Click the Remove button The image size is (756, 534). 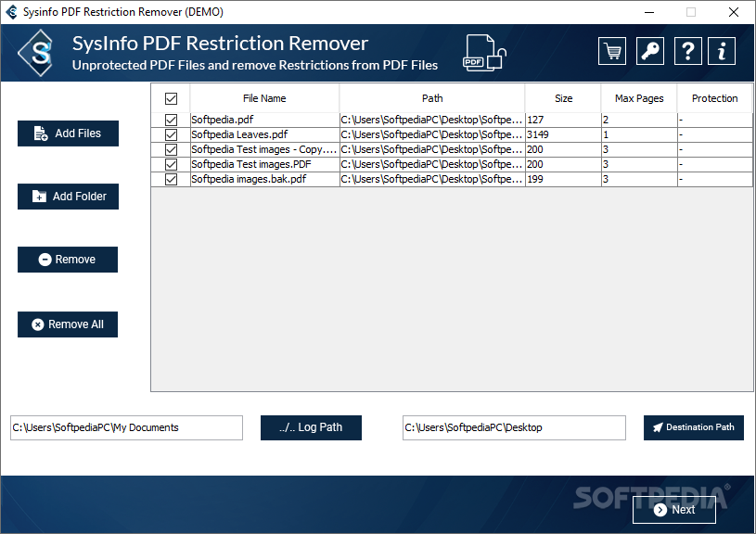[x=68, y=260]
